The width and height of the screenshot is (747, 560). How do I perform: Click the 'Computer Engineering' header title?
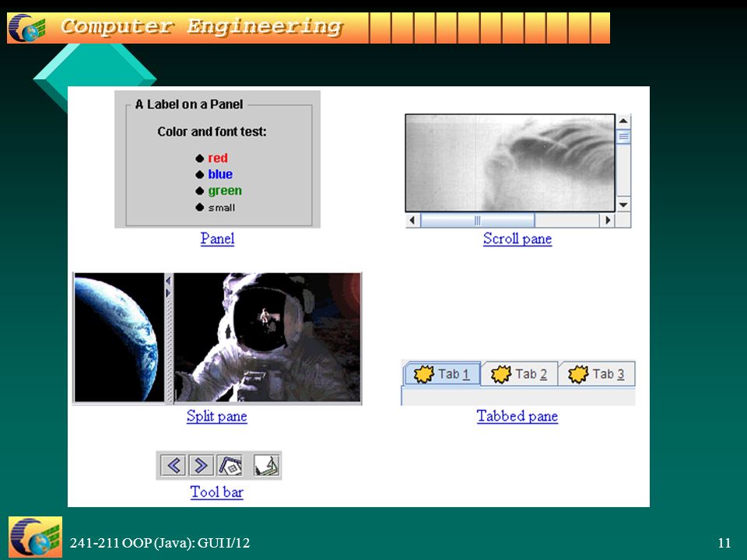[x=202, y=26]
